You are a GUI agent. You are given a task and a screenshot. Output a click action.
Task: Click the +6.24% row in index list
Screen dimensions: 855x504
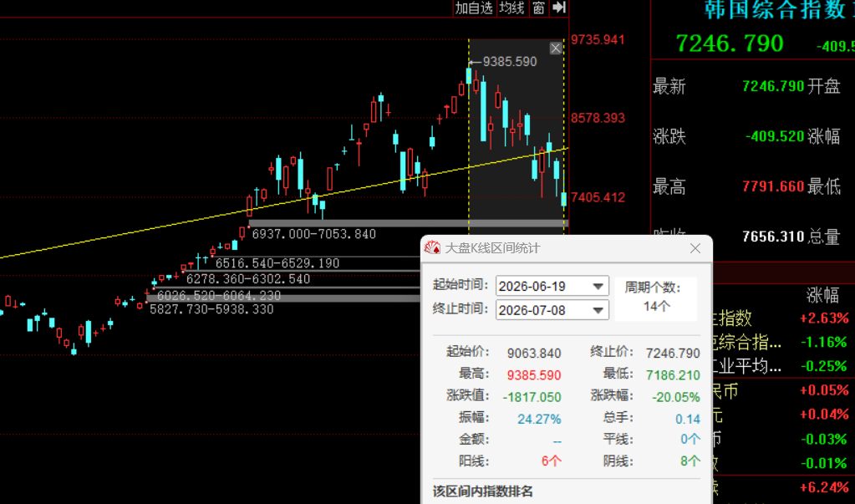pyautogui.click(x=784, y=487)
